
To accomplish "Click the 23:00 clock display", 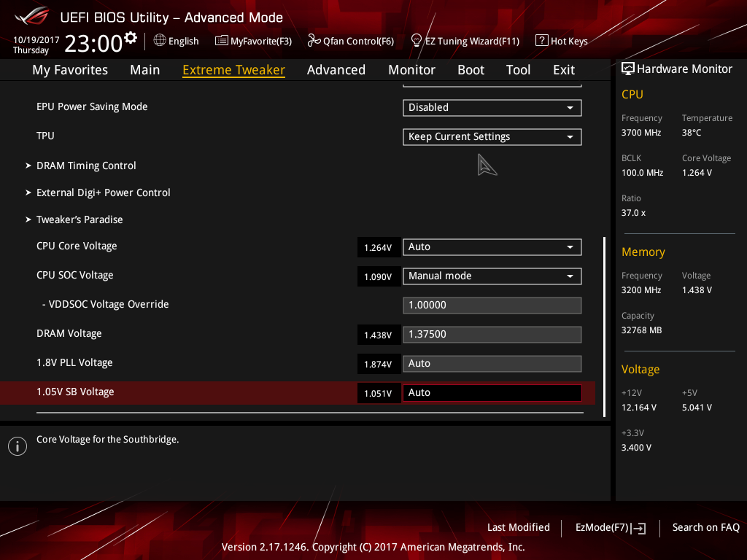I will tap(93, 43).
